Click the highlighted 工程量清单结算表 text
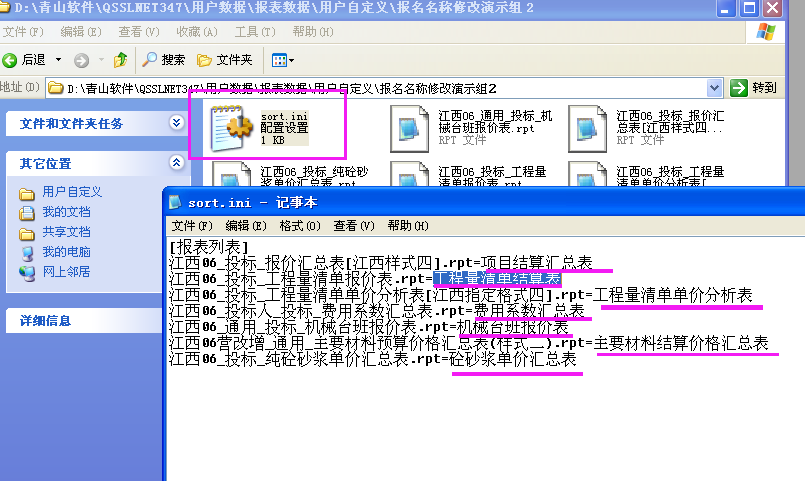805x481 pixels. tap(497, 279)
